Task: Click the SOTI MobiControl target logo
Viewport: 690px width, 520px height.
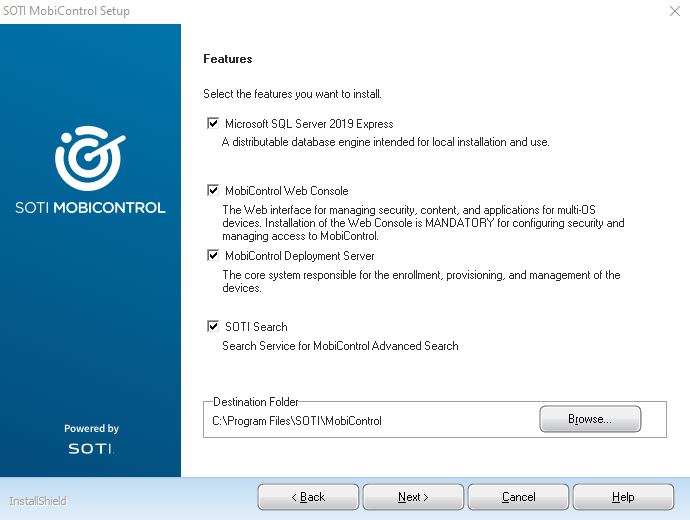Action: [90, 158]
